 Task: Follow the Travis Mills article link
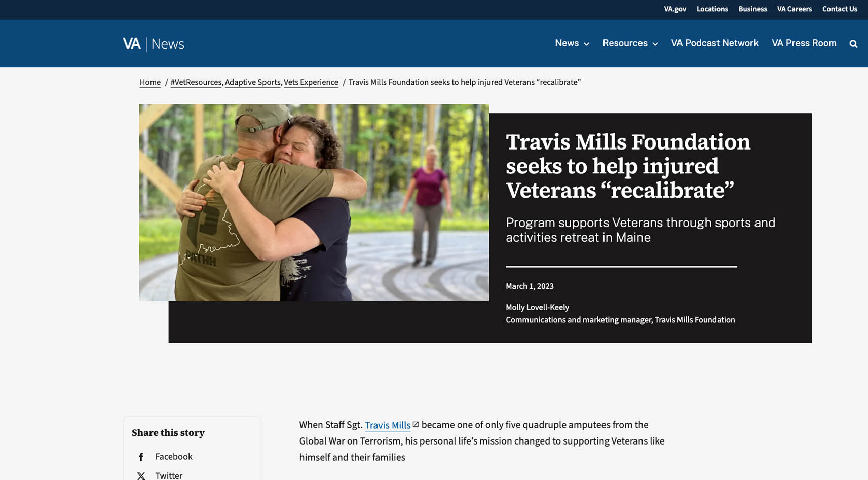pyautogui.click(x=388, y=425)
